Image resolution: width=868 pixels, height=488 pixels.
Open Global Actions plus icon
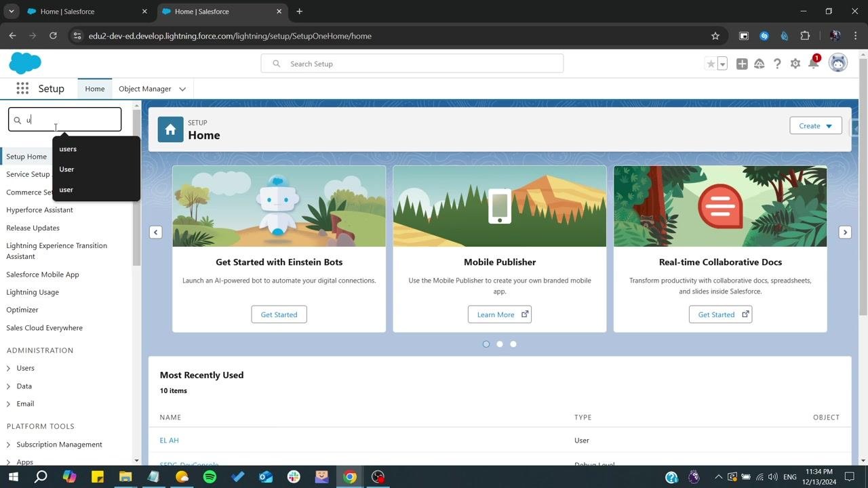click(742, 64)
